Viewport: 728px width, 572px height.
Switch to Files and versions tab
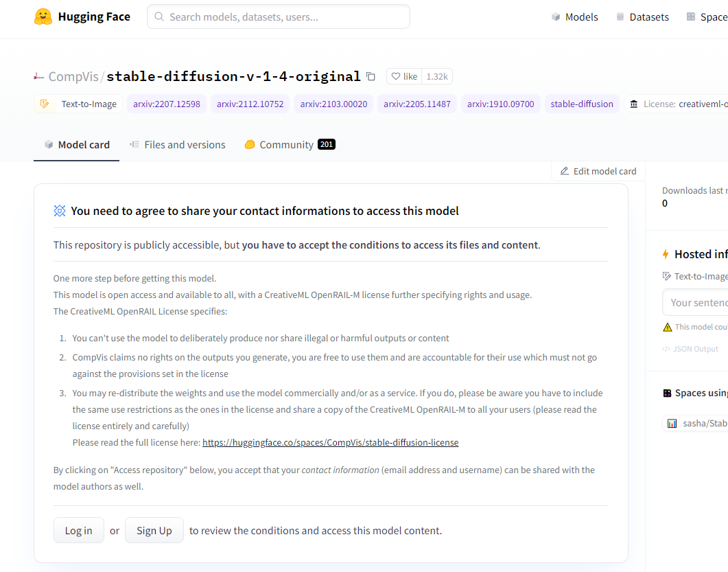click(x=177, y=145)
